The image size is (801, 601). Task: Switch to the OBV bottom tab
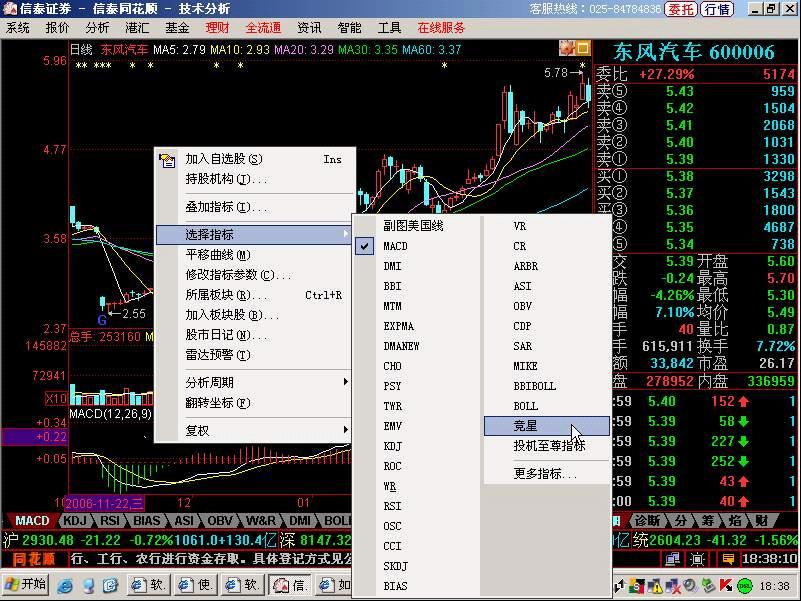[220, 521]
